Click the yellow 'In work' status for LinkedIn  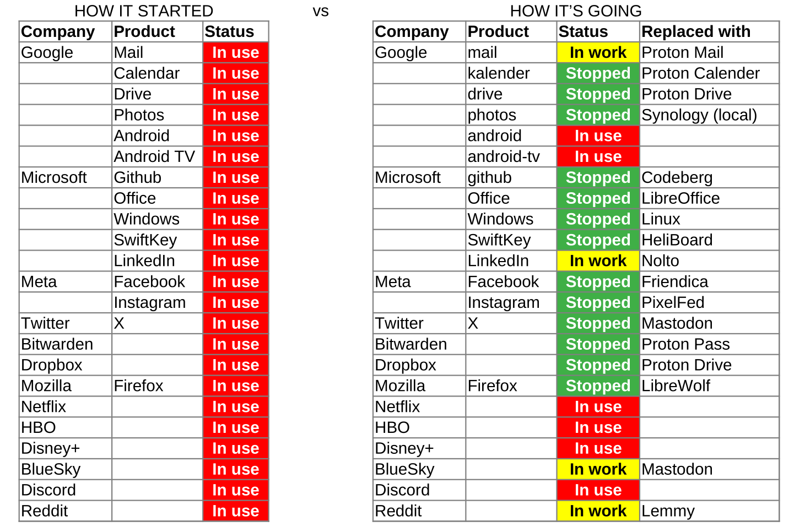[598, 261]
